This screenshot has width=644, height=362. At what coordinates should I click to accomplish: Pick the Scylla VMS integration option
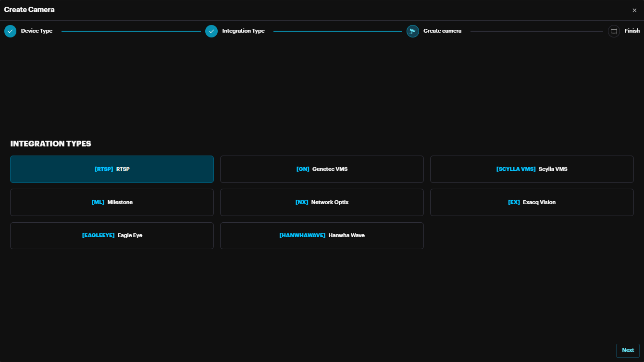tap(532, 169)
